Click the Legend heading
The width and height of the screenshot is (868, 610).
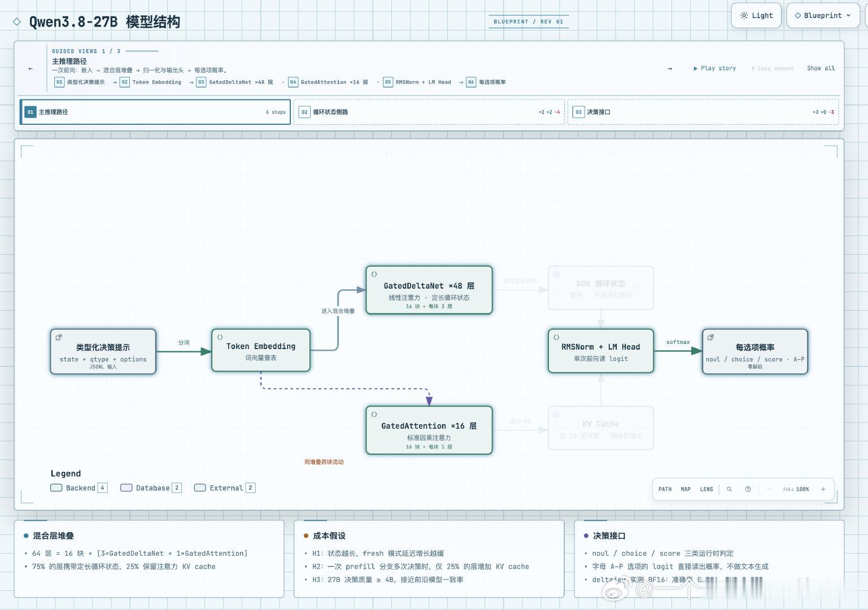[66, 473]
